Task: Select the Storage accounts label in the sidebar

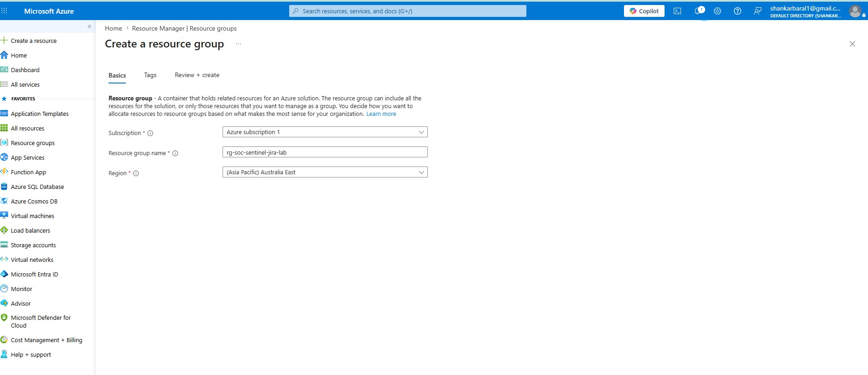Action: 33,245
